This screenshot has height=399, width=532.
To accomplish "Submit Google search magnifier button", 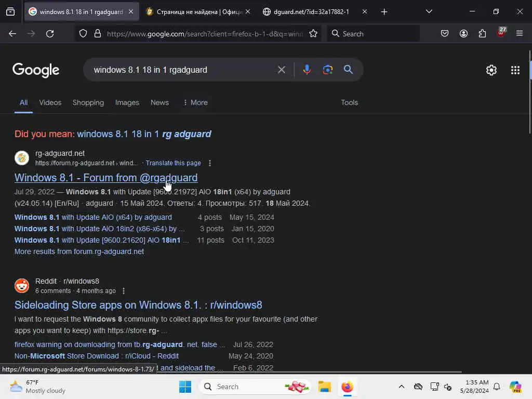I will point(349,70).
